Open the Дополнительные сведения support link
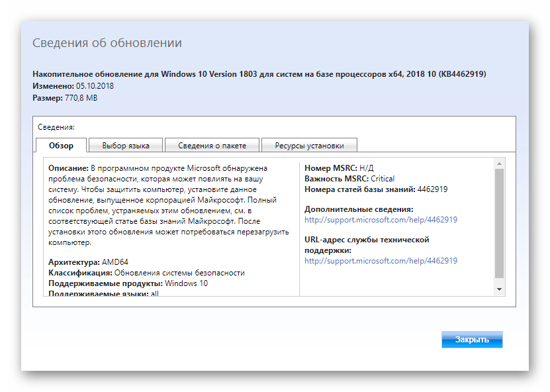The width and height of the screenshot is (550, 392). click(x=381, y=220)
